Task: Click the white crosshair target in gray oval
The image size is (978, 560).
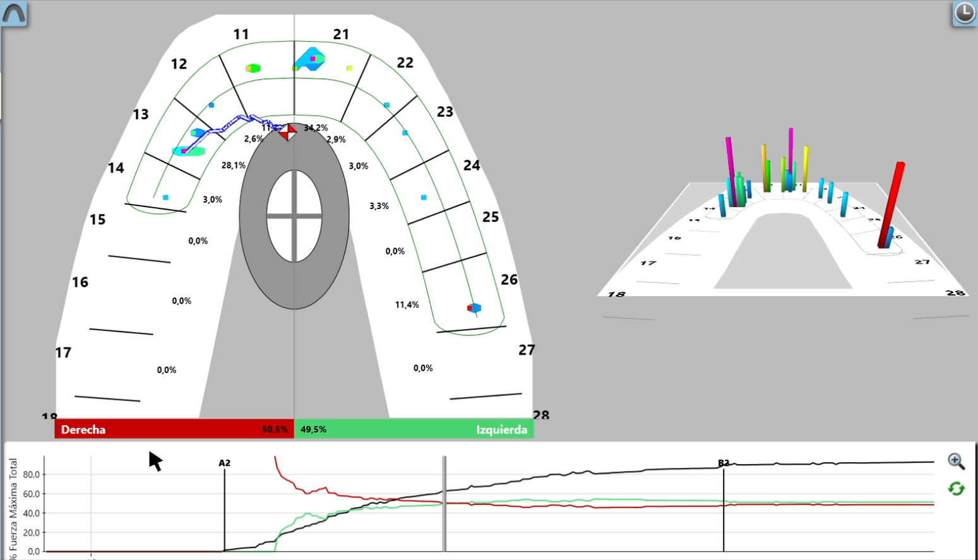Action: 294,216
